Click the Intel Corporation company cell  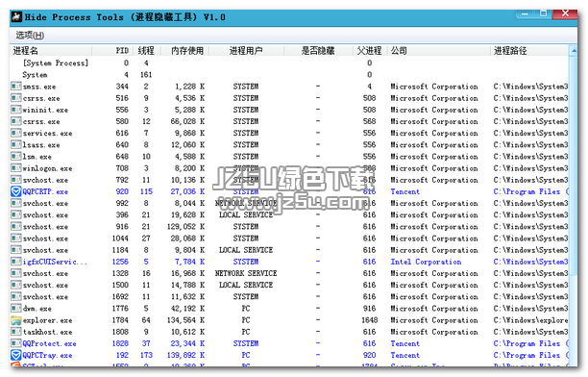[x=426, y=262]
